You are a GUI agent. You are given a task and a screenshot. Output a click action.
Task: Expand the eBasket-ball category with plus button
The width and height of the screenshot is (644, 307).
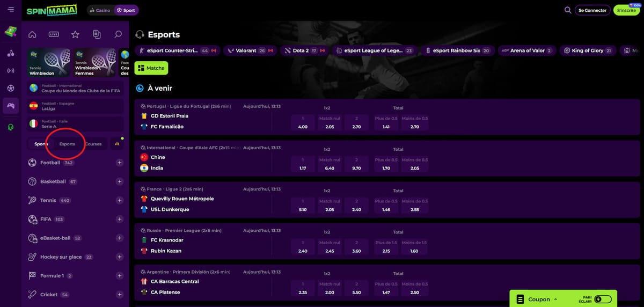120,238
